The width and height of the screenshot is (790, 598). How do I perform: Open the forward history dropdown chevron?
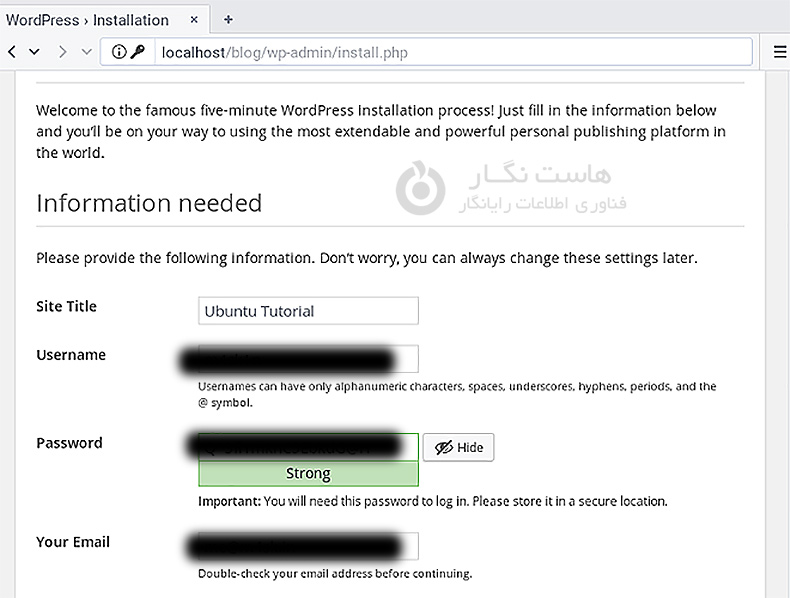[86, 52]
